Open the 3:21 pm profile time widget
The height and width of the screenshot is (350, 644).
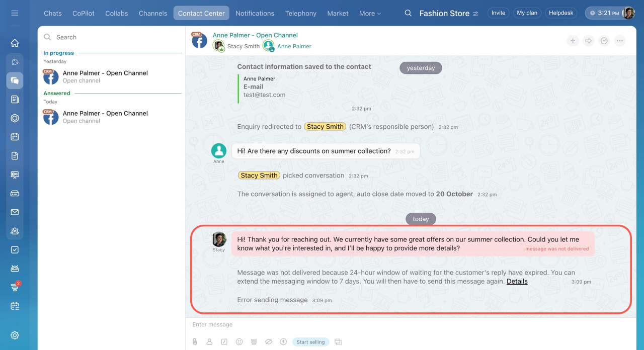[x=610, y=13]
